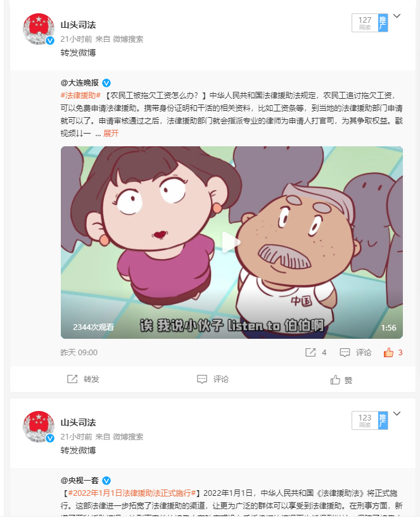The image size is (420, 518).
Task: Click the 昨天 09:00 timestamp link
Action: pyautogui.click(x=79, y=353)
